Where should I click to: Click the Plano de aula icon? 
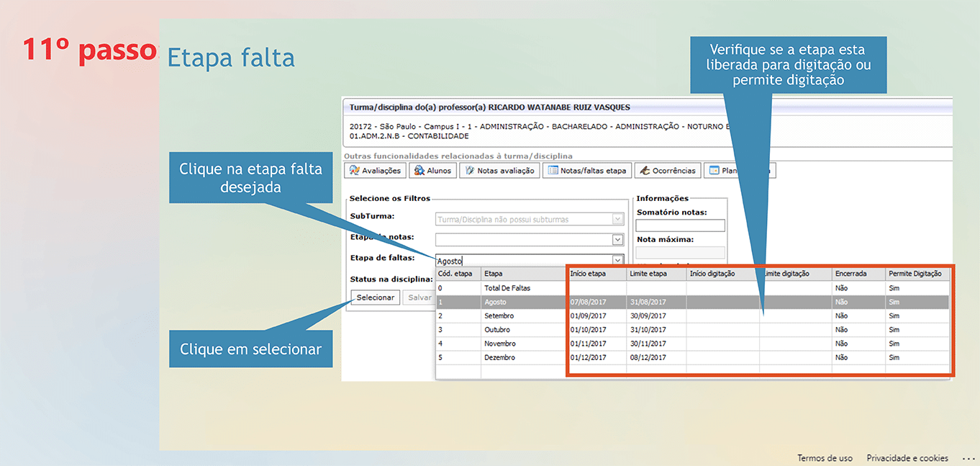(714, 171)
